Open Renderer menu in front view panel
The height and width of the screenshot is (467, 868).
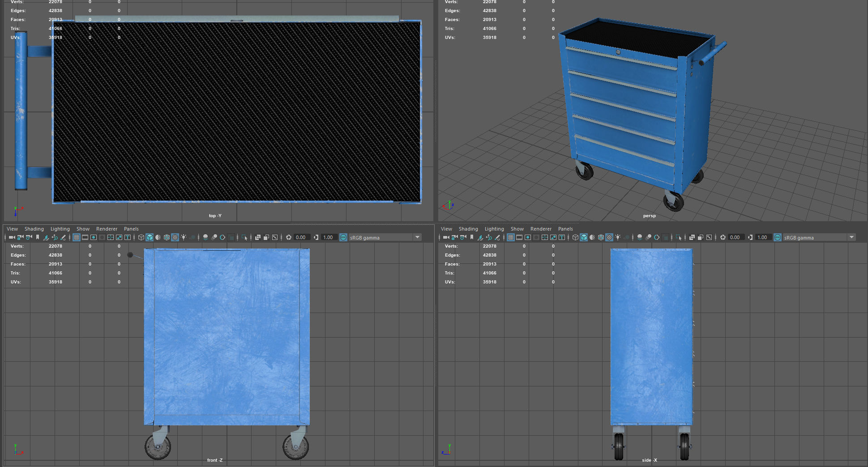(x=107, y=229)
